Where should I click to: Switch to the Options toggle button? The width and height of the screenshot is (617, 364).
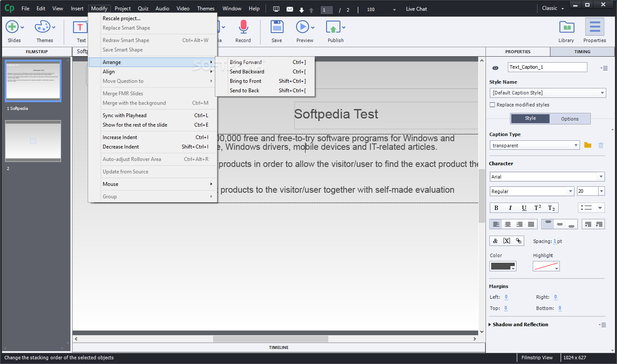(x=570, y=119)
